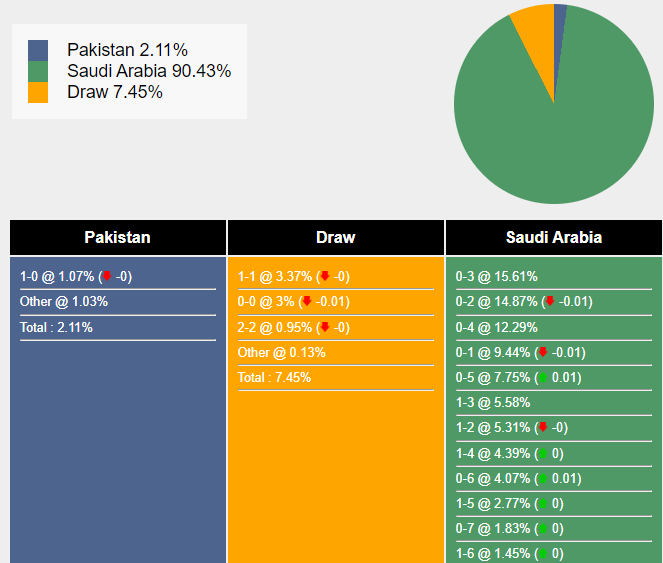Click the red down arrow beside 1-2 score
The height and width of the screenshot is (563, 663).
pyautogui.click(x=542, y=428)
